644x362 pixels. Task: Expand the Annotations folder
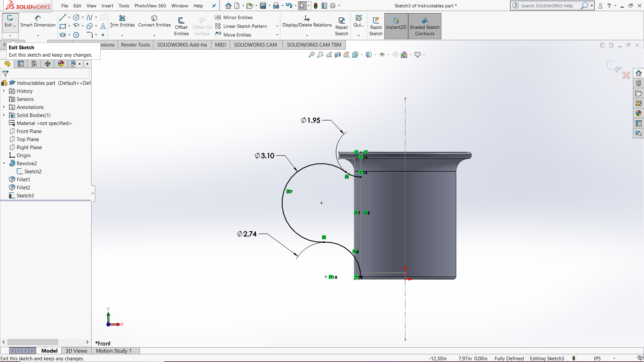click(4, 107)
